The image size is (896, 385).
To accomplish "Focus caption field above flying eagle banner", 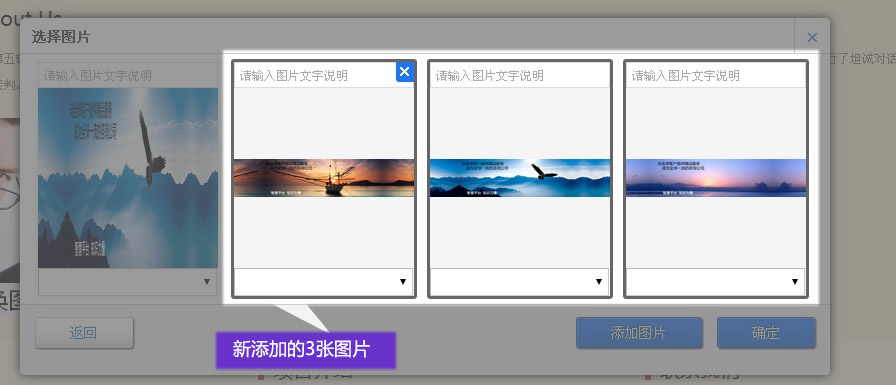I will [520, 75].
